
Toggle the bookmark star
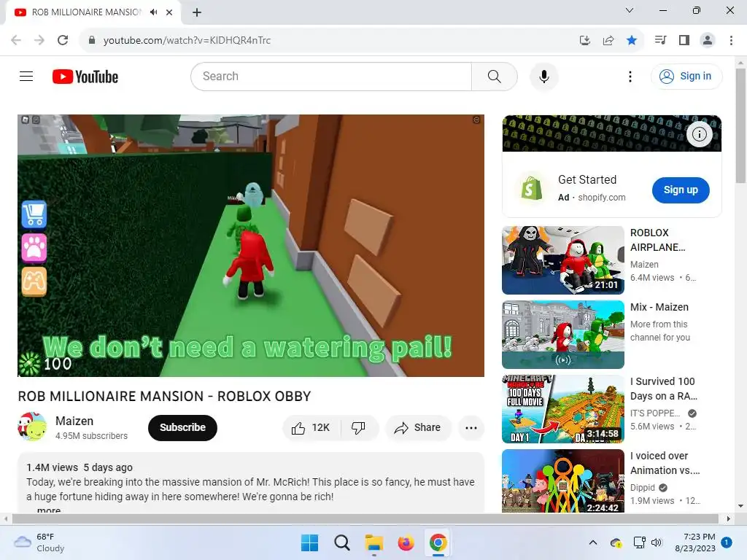[632, 41]
